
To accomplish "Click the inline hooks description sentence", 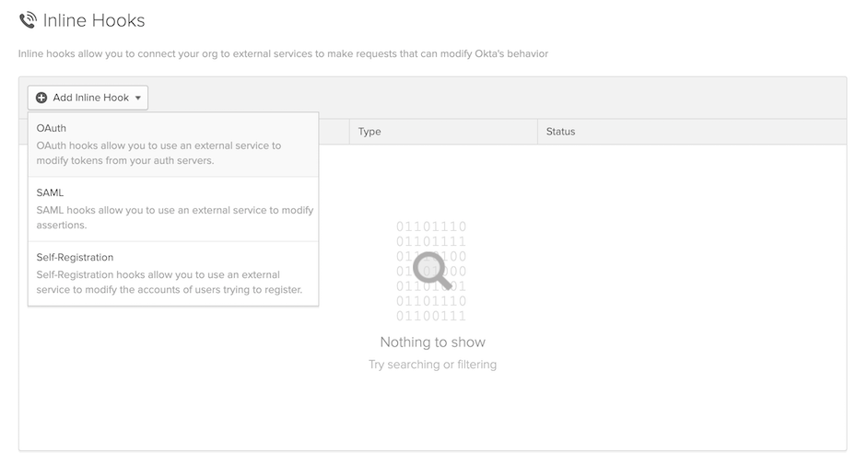I will coord(283,53).
